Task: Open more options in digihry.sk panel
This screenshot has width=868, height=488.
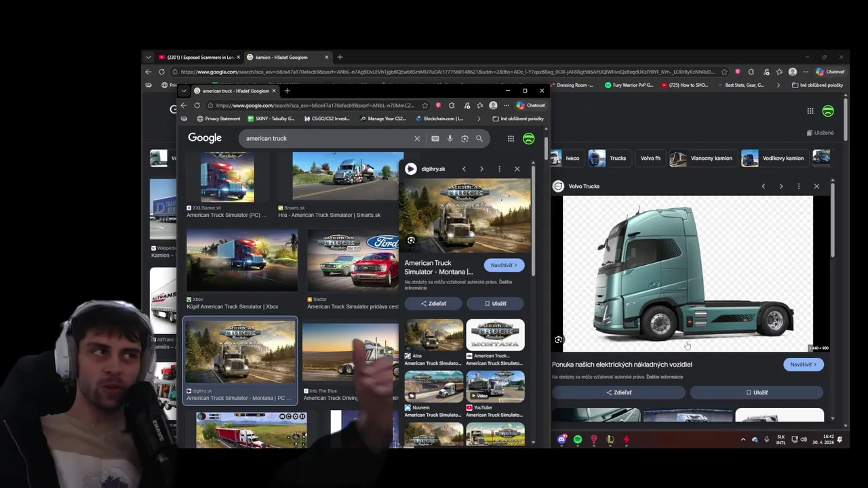Action: click(499, 169)
